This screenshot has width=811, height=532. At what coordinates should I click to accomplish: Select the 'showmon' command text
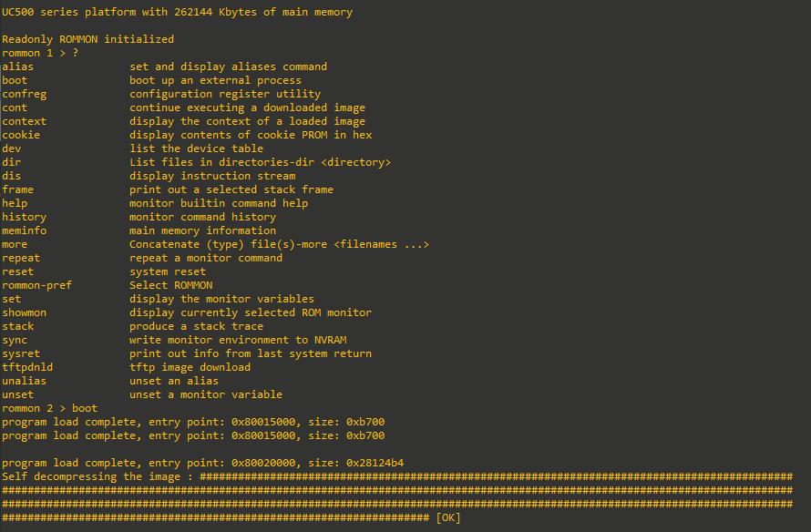(25, 312)
